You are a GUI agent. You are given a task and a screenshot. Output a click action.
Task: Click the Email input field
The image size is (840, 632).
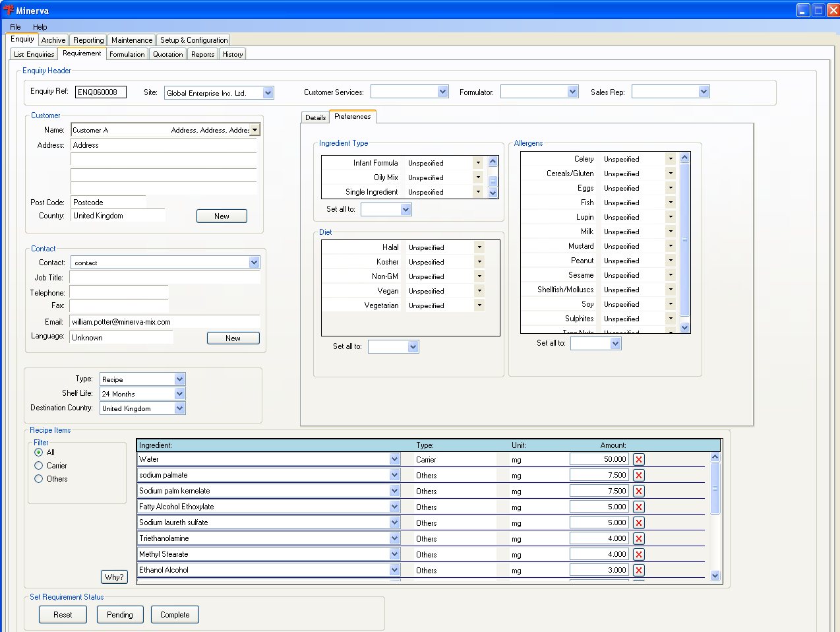165,322
